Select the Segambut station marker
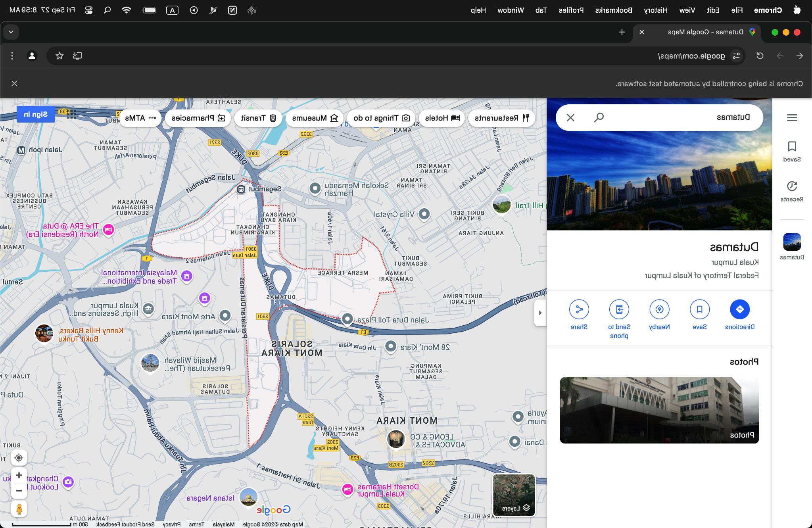Viewport: 812px width, 528px height. pyautogui.click(x=241, y=189)
